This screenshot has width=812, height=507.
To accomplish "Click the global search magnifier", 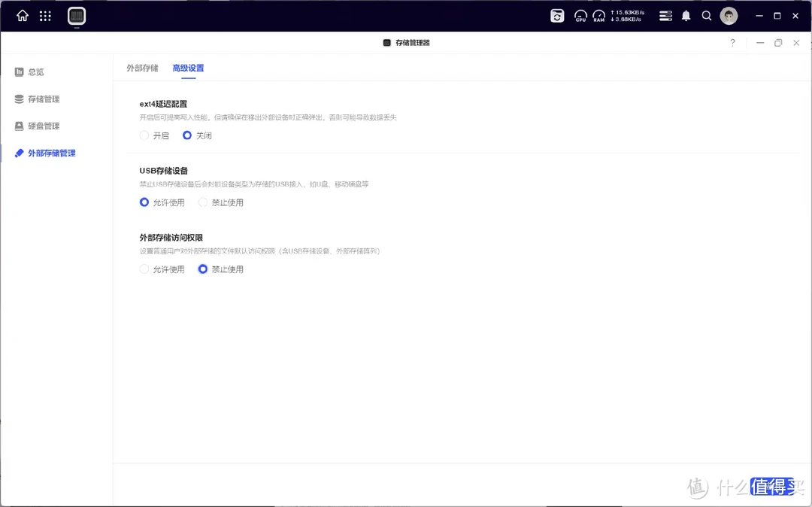I will coord(706,15).
